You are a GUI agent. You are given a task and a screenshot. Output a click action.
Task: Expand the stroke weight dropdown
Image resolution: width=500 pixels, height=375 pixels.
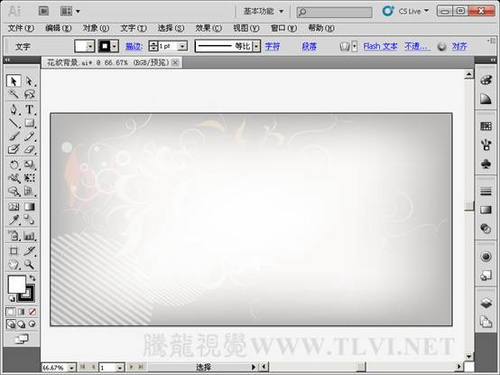(182, 46)
